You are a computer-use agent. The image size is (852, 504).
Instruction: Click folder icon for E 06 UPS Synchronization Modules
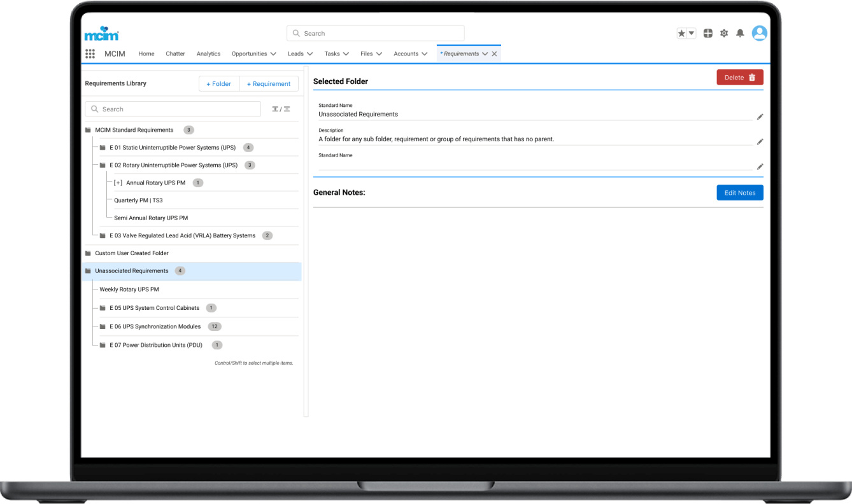pyautogui.click(x=103, y=326)
